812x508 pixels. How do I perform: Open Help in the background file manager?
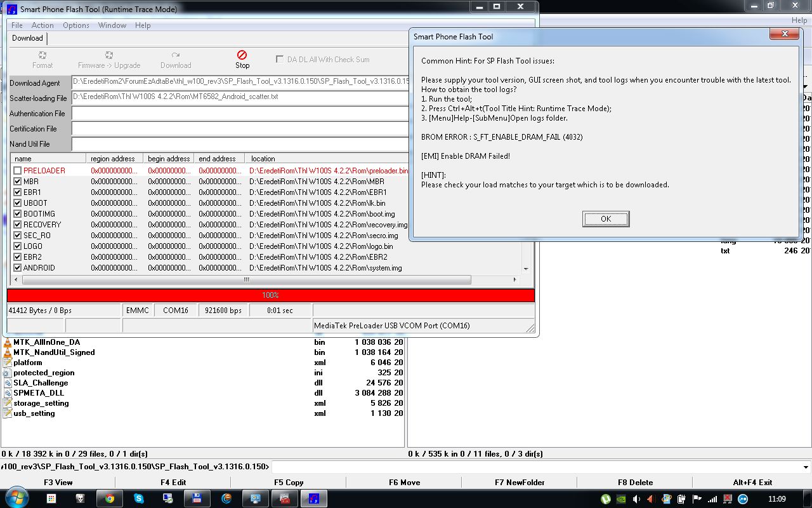pyautogui.click(x=799, y=20)
